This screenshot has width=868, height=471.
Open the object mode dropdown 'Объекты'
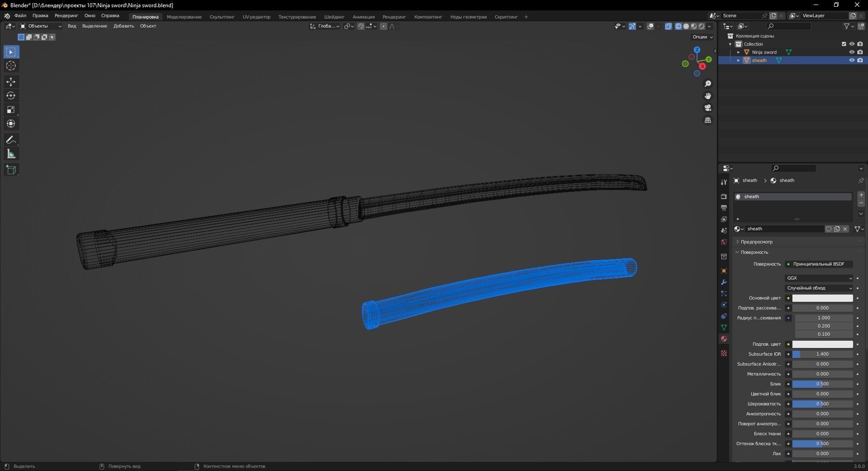pyautogui.click(x=40, y=26)
